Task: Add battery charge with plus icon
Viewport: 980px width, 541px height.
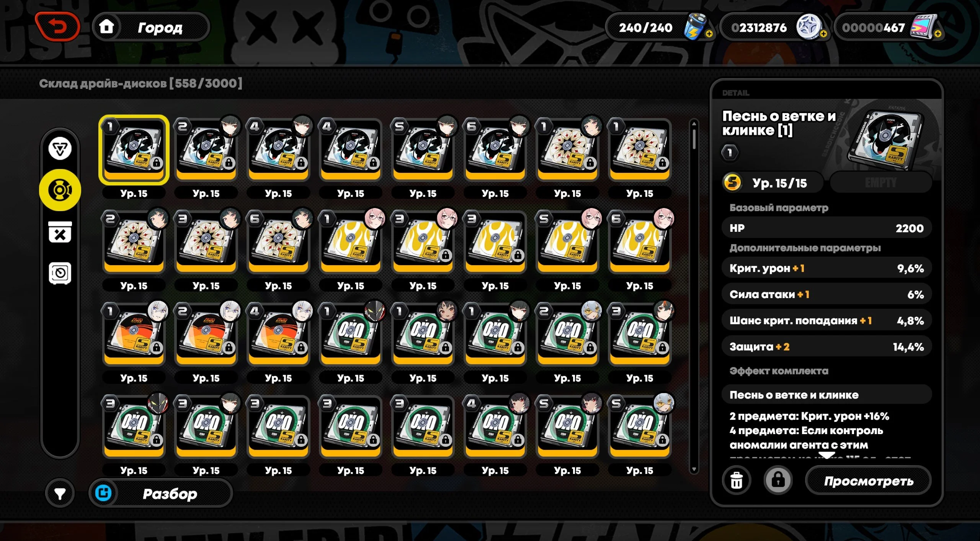Action: click(709, 34)
